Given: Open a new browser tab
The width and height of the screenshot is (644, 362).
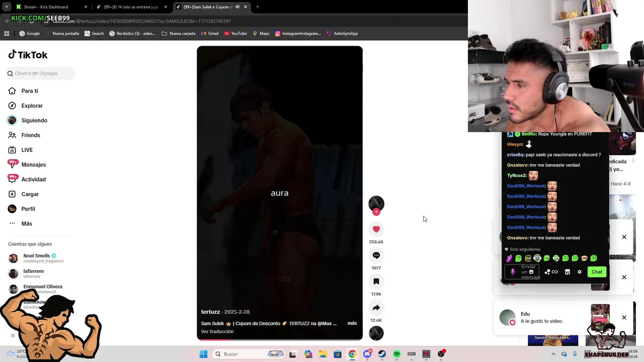Looking at the screenshot, I should click(258, 7).
